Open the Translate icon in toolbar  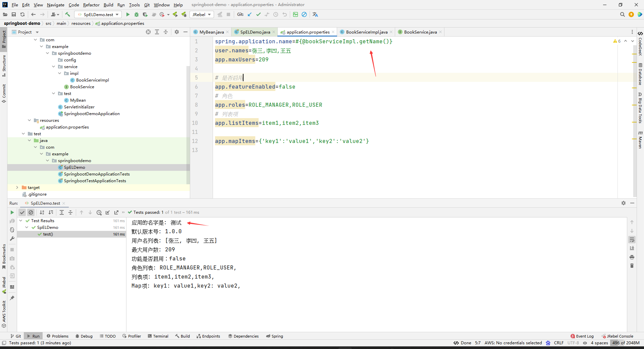point(315,14)
